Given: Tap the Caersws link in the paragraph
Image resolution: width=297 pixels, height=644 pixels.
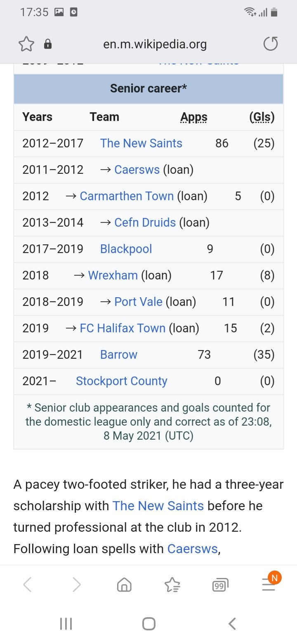Looking at the screenshot, I should point(192,549).
